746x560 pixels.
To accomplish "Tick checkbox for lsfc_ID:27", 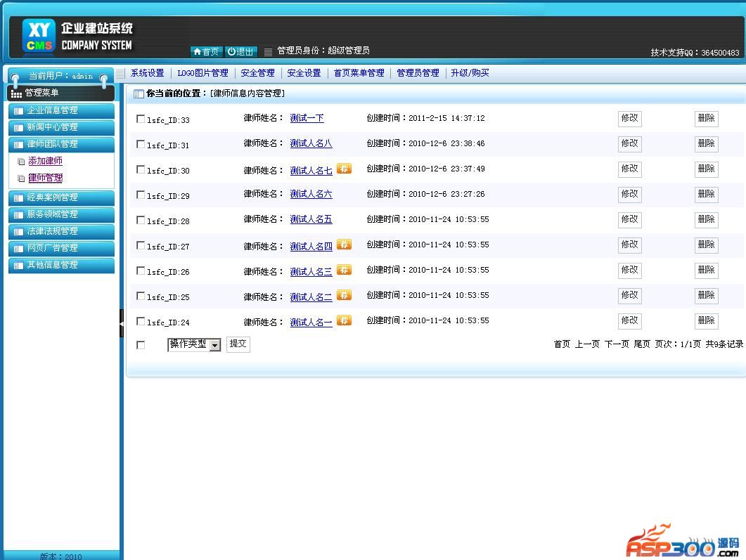I will pyautogui.click(x=141, y=245).
